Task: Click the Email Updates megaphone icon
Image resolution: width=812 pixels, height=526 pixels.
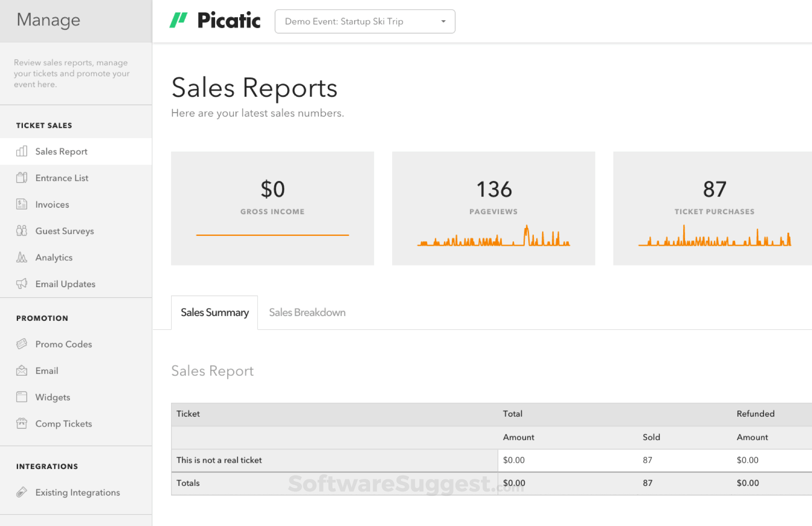Action: pos(21,284)
